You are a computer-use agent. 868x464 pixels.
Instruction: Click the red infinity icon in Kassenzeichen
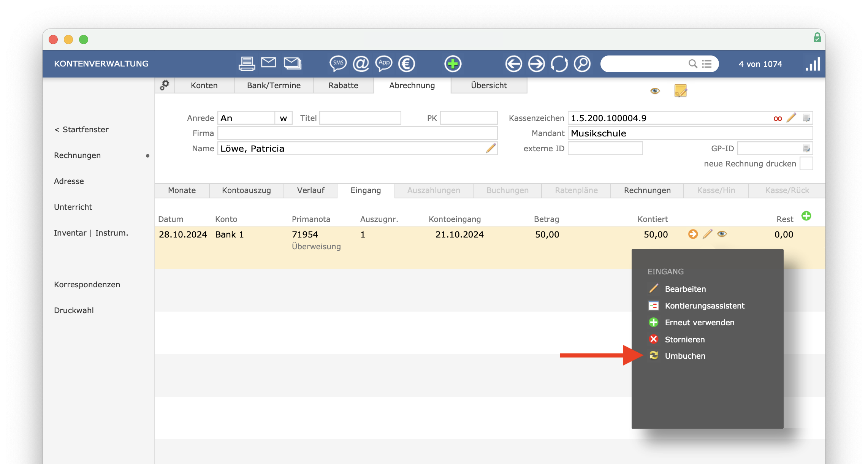coord(778,119)
